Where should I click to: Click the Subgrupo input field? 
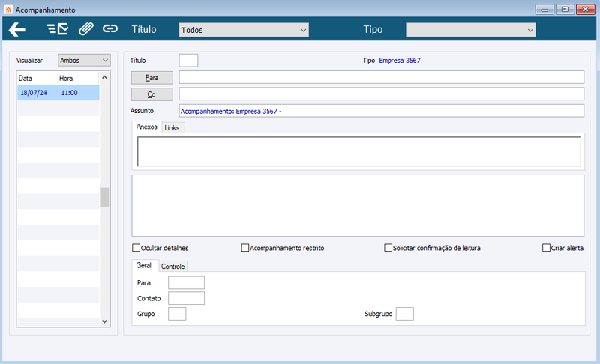pos(405,314)
